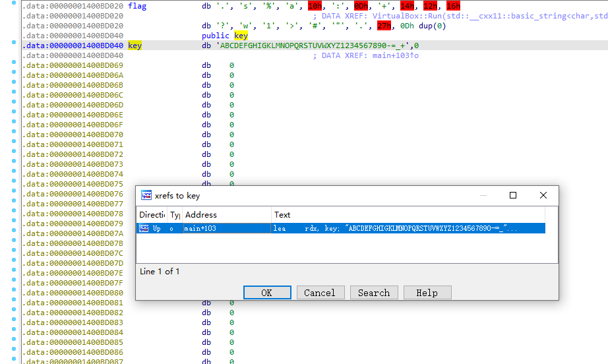Click the 'flag' label in disassembly
Image resolution: width=608 pixels, height=364 pixels.
point(137,6)
